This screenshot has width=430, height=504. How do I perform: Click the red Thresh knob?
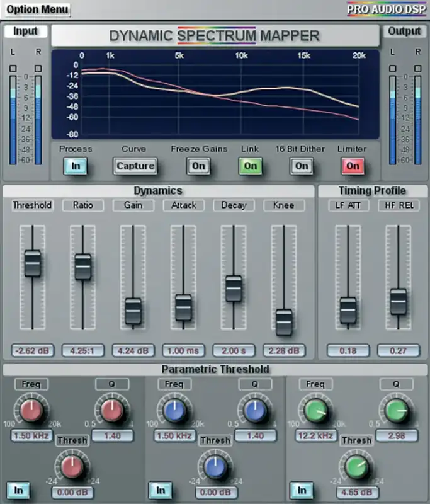tap(72, 466)
